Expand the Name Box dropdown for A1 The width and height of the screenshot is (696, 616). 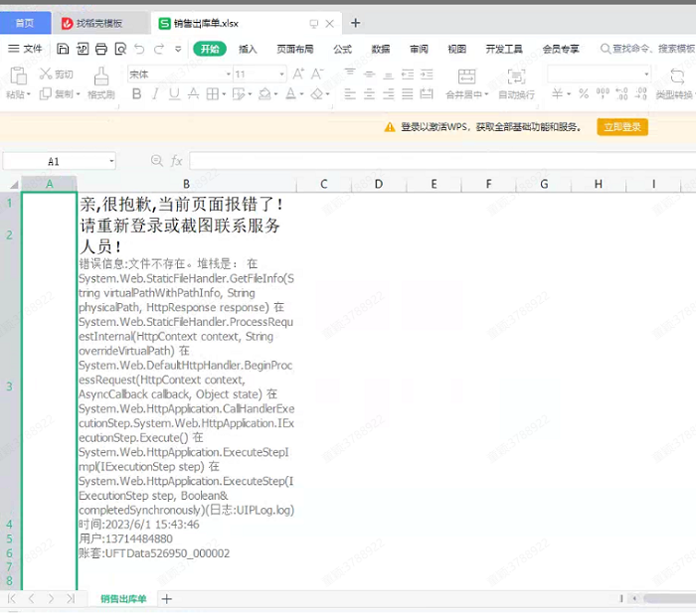click(110, 161)
